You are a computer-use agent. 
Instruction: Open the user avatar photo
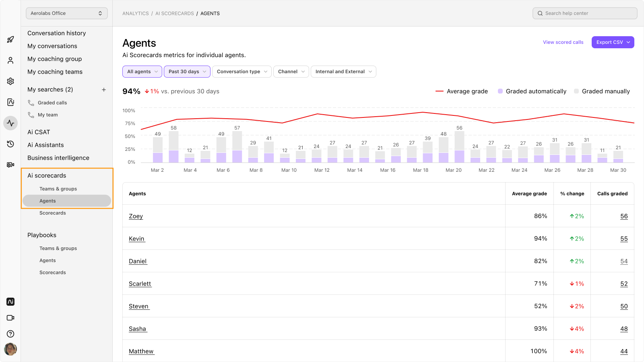coord(10,349)
